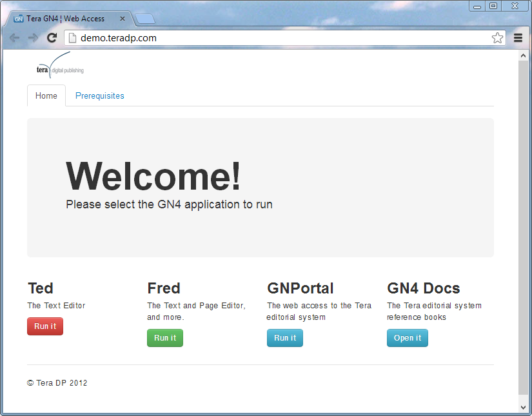Click 'The web access to the Tera editorial system' text
Image resolution: width=532 pixels, height=416 pixels.
[x=319, y=311]
